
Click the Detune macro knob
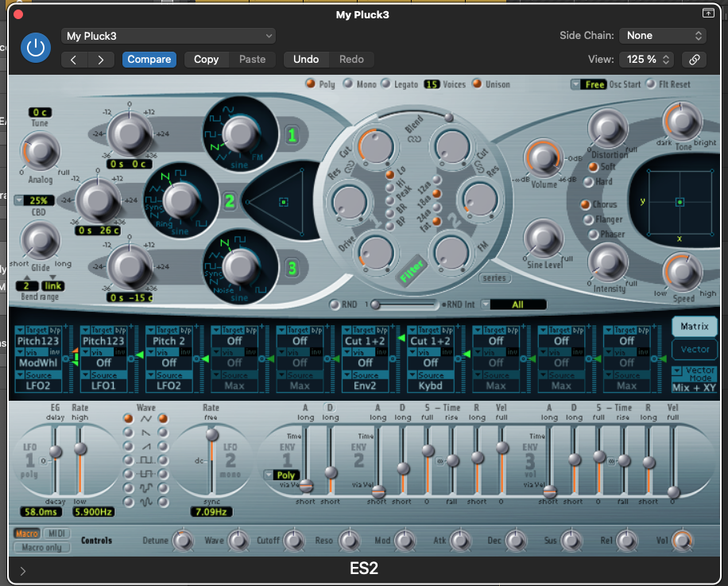click(183, 541)
